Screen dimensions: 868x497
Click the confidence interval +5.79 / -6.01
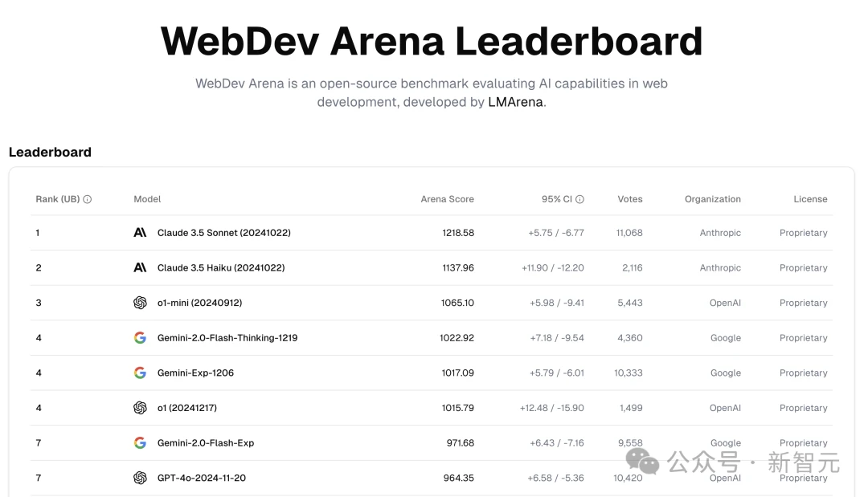(557, 373)
